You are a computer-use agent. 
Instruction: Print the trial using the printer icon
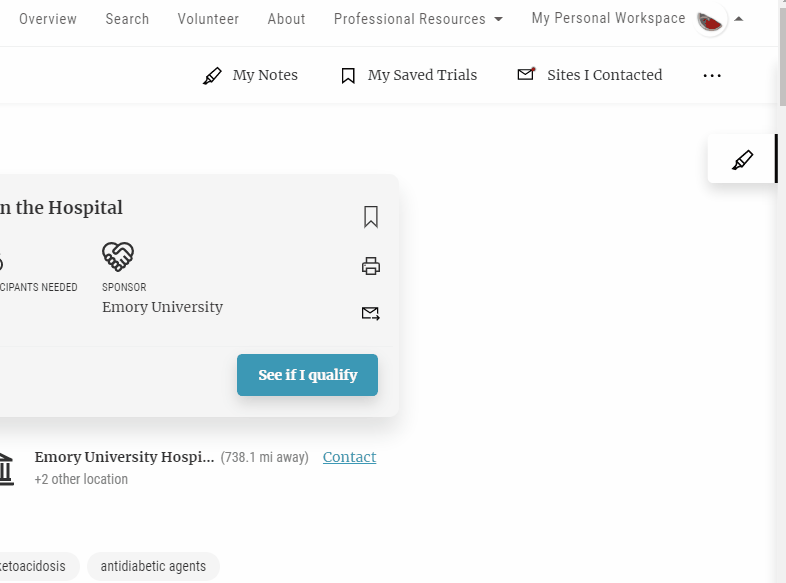tap(371, 266)
